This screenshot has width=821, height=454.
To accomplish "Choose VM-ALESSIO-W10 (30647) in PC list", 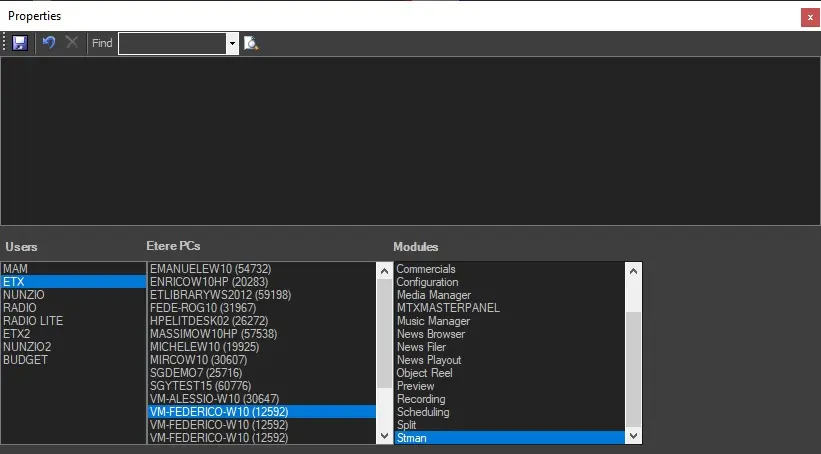I will (215, 399).
